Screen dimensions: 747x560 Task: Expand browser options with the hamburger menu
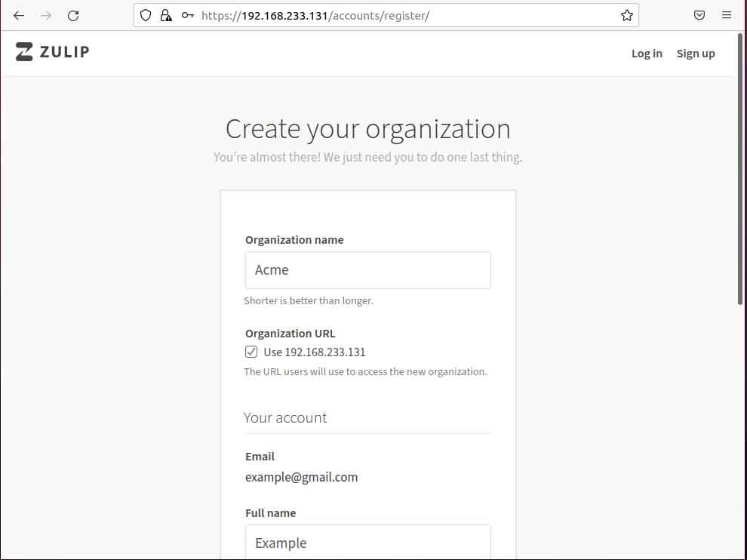tap(727, 15)
